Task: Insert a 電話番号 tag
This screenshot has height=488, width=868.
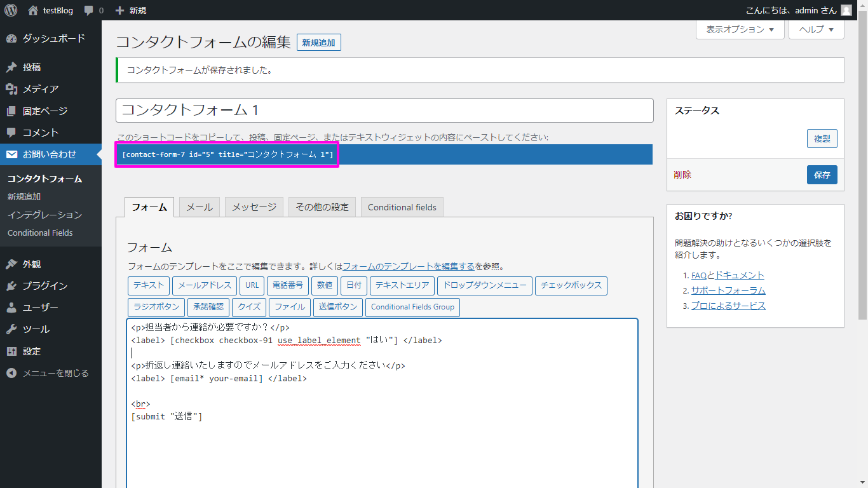Action: pyautogui.click(x=288, y=286)
